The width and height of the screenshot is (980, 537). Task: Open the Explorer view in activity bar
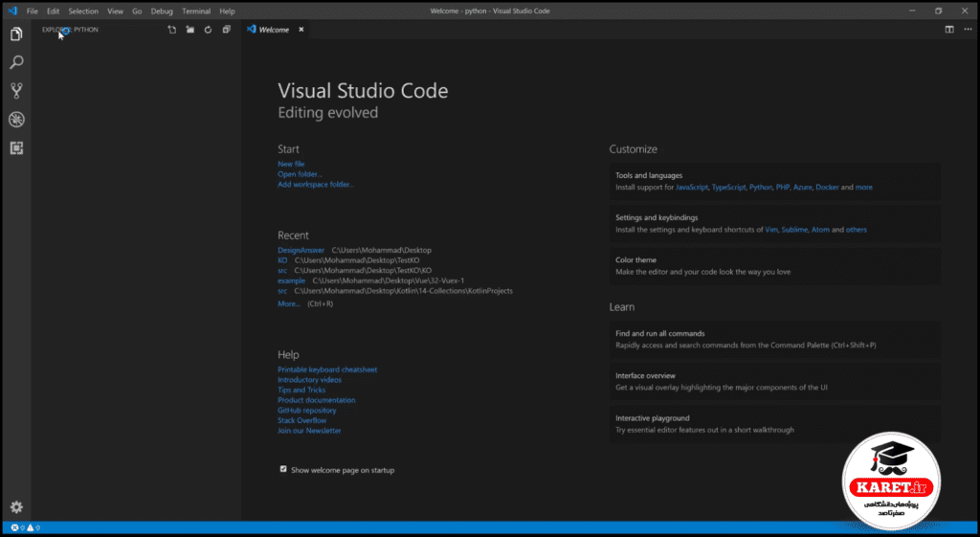coord(16,34)
